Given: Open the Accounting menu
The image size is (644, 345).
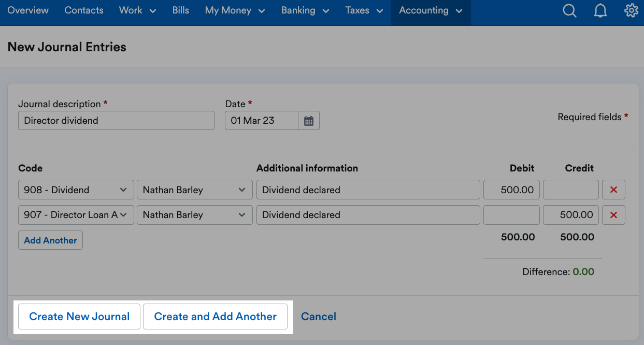Looking at the screenshot, I should [x=431, y=11].
